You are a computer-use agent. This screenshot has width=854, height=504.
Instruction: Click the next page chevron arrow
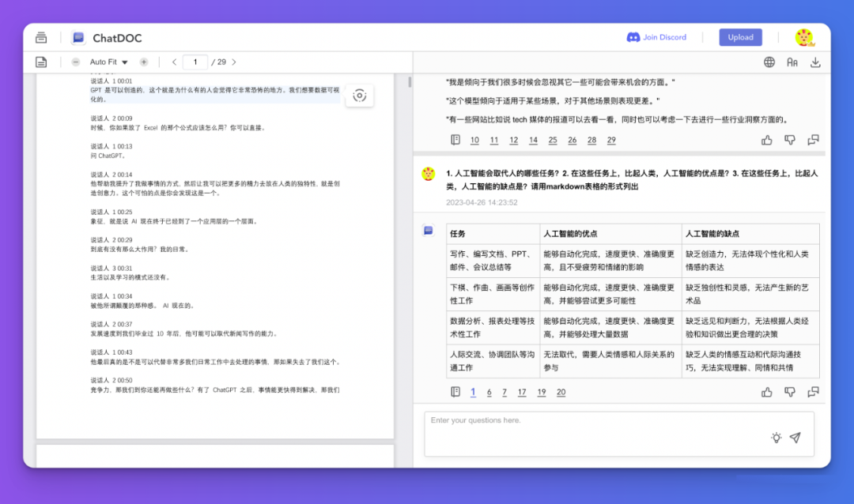[233, 62]
